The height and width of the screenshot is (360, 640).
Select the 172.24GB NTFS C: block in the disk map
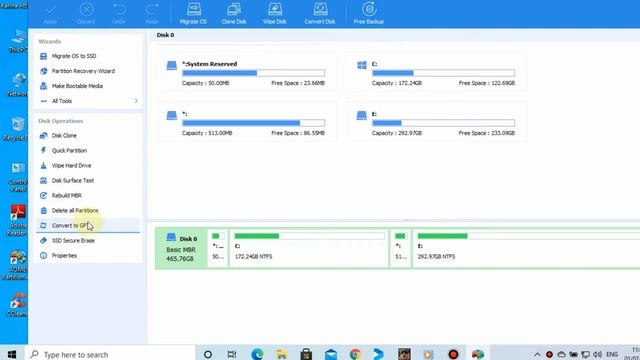tap(309, 248)
